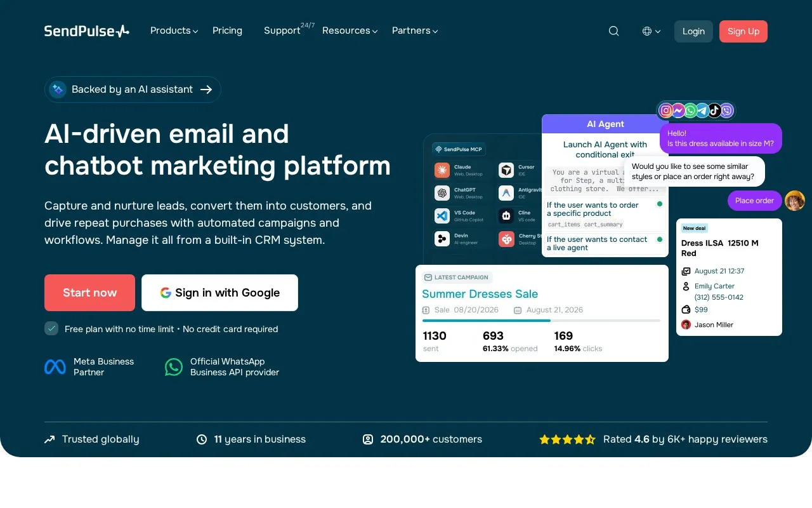Image resolution: width=812 pixels, height=508 pixels.
Task: Open the Partners dropdown
Action: [x=415, y=30]
